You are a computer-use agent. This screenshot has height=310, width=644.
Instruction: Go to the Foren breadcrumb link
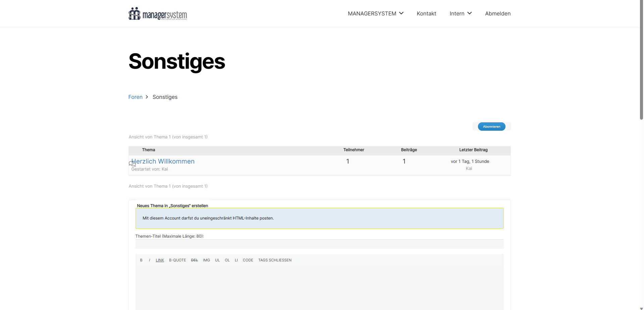(x=136, y=97)
